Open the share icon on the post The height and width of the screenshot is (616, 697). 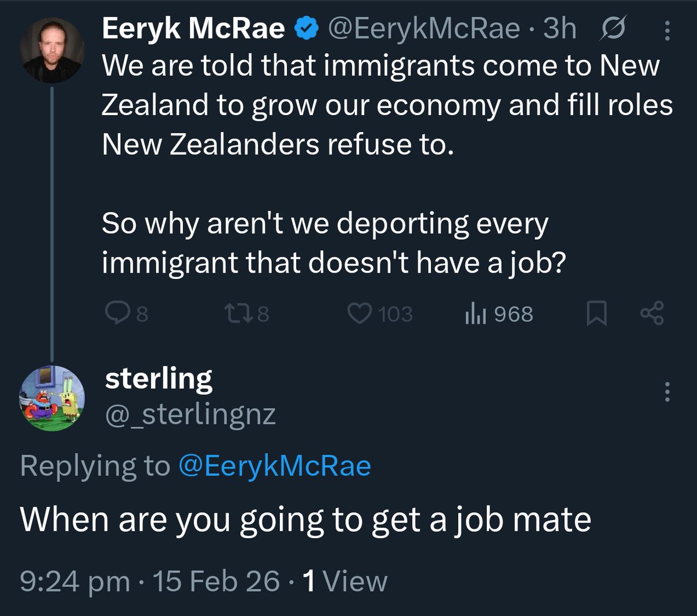(651, 313)
